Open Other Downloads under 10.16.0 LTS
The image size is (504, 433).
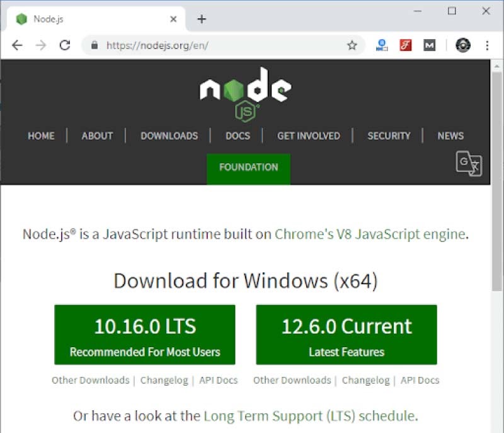[x=91, y=380]
